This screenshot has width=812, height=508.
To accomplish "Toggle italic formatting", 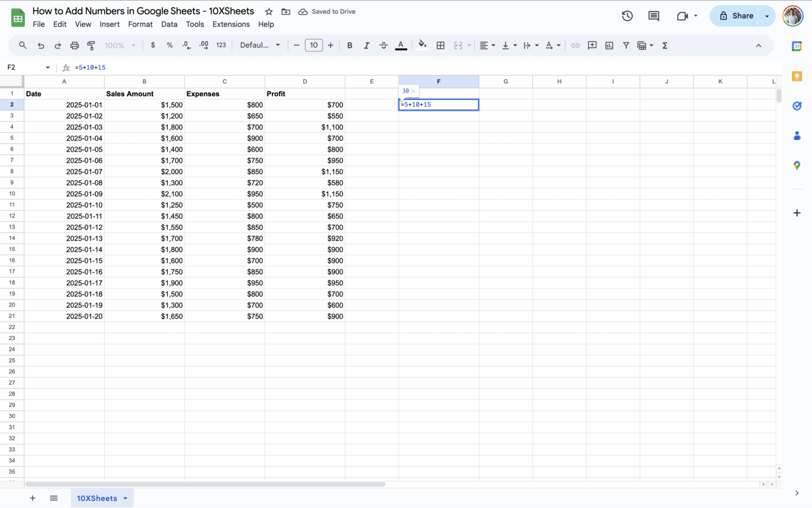I will tap(366, 45).
